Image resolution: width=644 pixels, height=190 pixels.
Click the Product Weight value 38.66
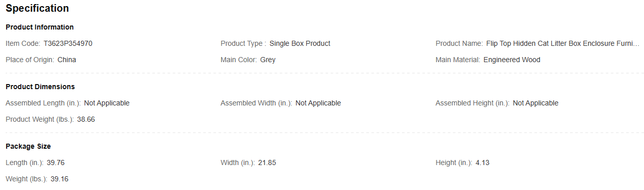pos(86,120)
